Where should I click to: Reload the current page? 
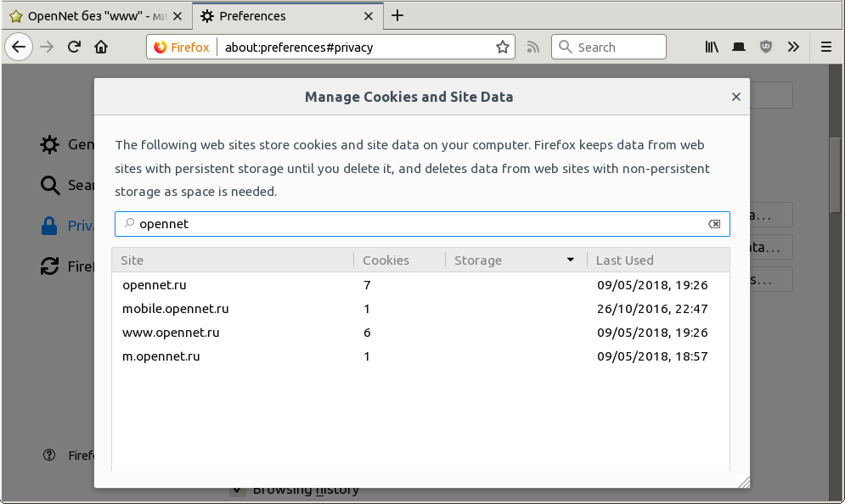(74, 48)
